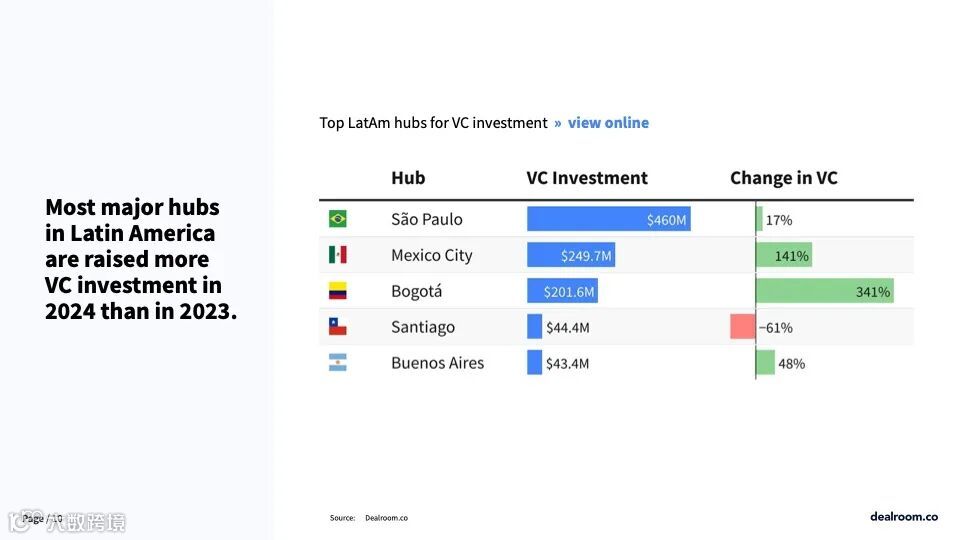The width and height of the screenshot is (960, 540).
Task: Select the VC Investment column header
Action: [587, 178]
